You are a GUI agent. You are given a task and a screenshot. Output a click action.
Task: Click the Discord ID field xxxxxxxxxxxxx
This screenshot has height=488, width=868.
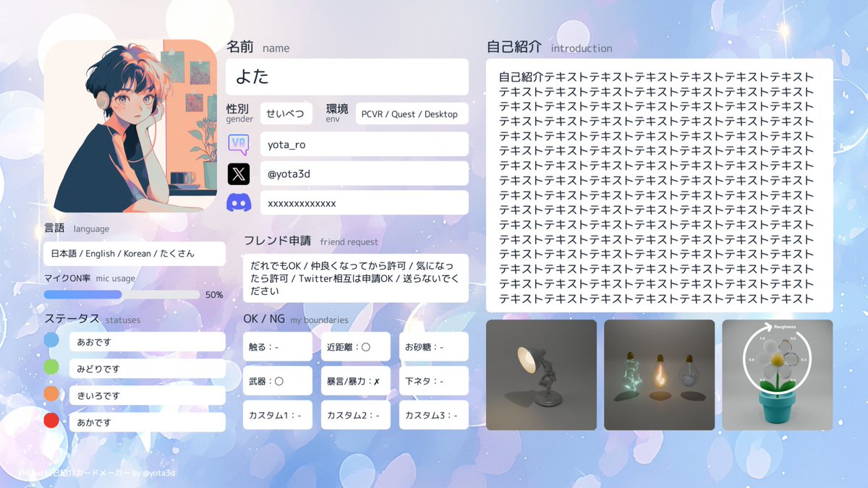click(x=365, y=203)
